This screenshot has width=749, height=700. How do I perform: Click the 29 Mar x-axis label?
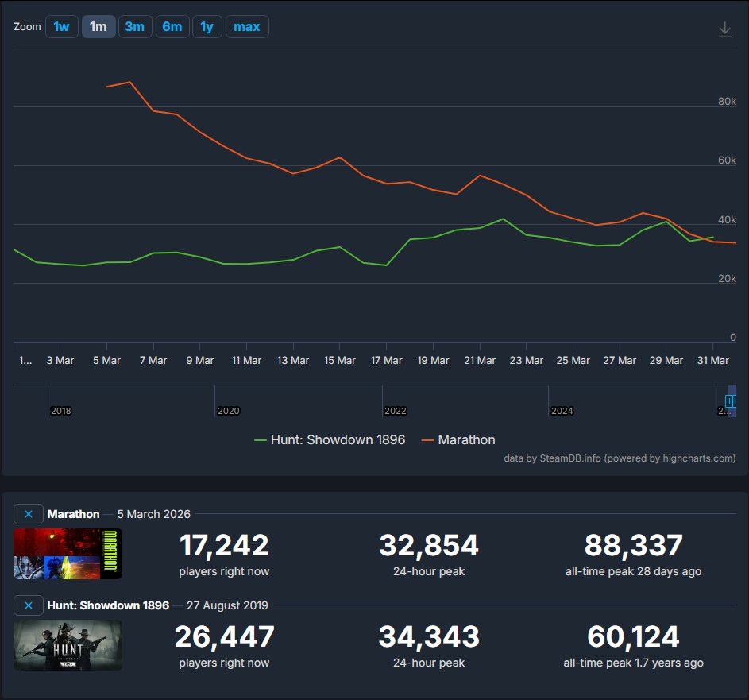point(666,360)
